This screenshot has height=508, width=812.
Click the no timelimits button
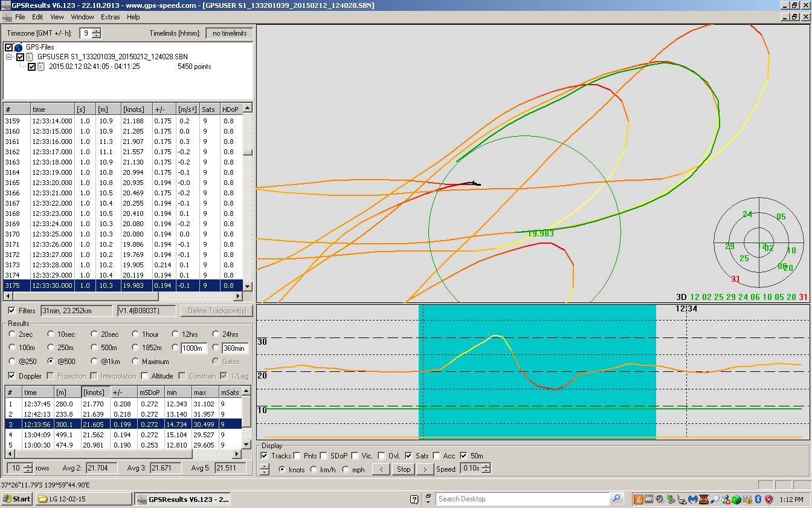pos(229,33)
